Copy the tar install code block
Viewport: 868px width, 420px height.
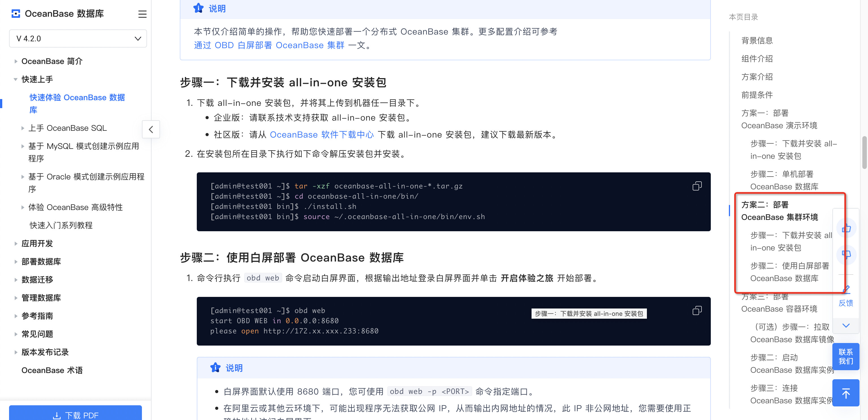(697, 186)
